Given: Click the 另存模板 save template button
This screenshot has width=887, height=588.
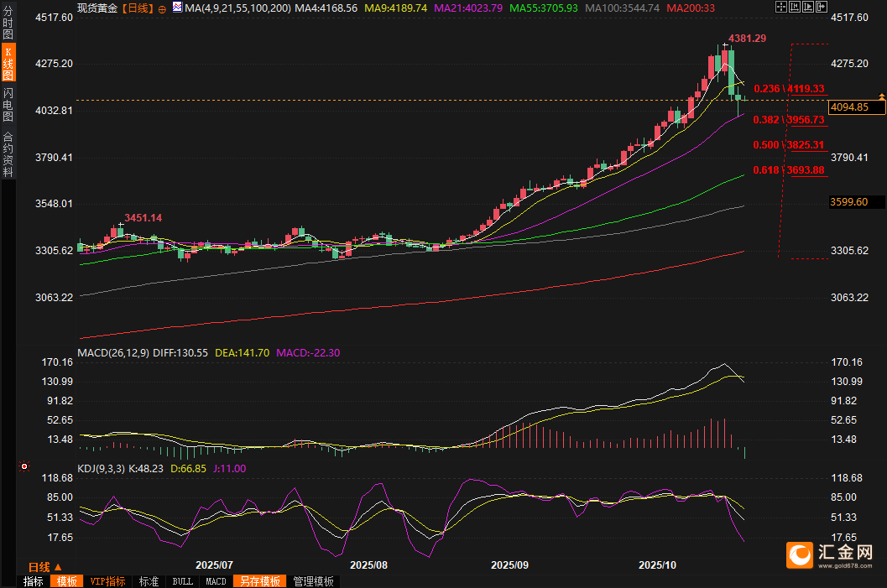Looking at the screenshot, I should [259, 581].
